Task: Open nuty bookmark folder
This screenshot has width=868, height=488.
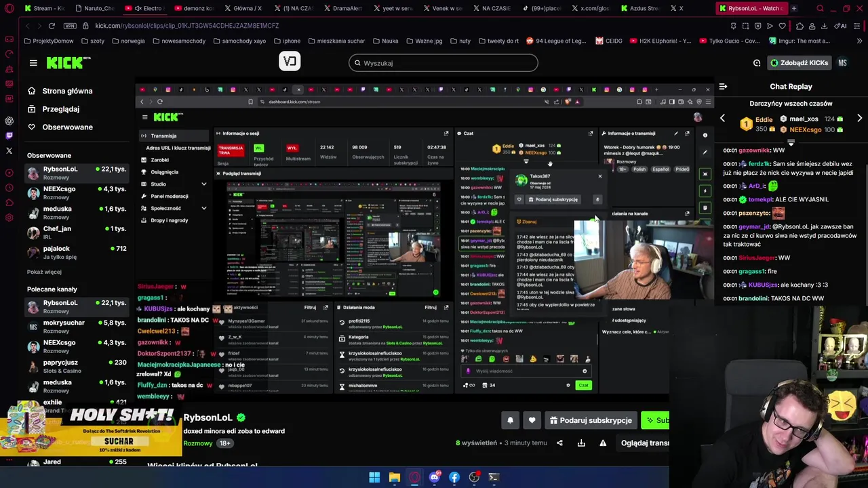Action: click(460, 41)
